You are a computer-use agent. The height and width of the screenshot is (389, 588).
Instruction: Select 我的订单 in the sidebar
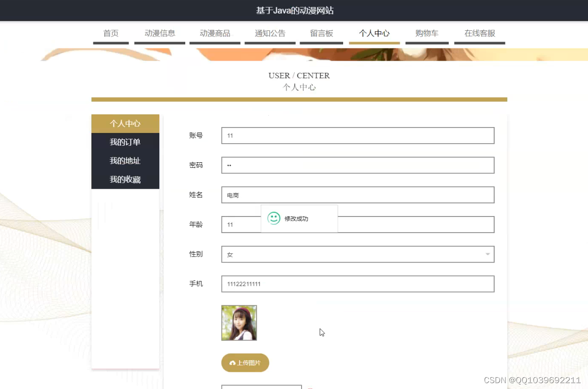(x=125, y=142)
